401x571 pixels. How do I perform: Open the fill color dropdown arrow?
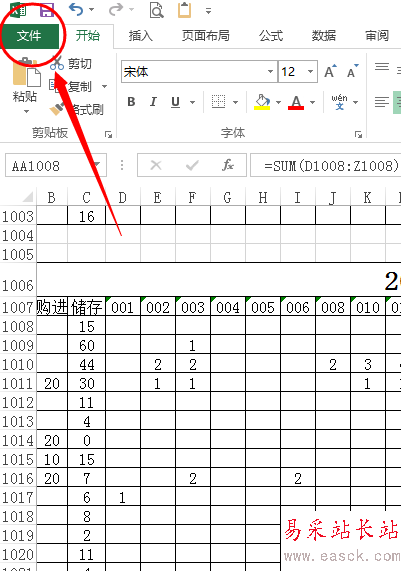[278, 102]
